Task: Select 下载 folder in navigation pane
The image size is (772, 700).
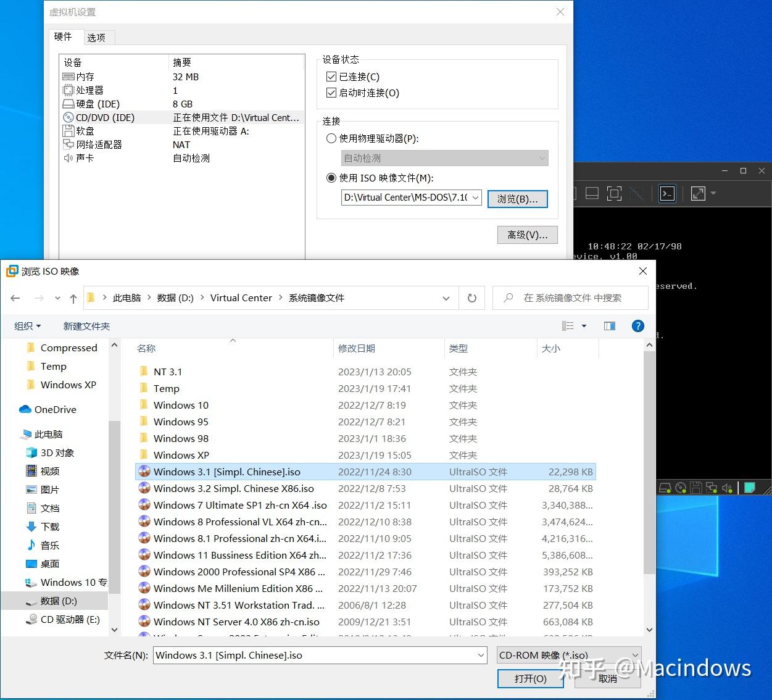Action: (x=43, y=527)
